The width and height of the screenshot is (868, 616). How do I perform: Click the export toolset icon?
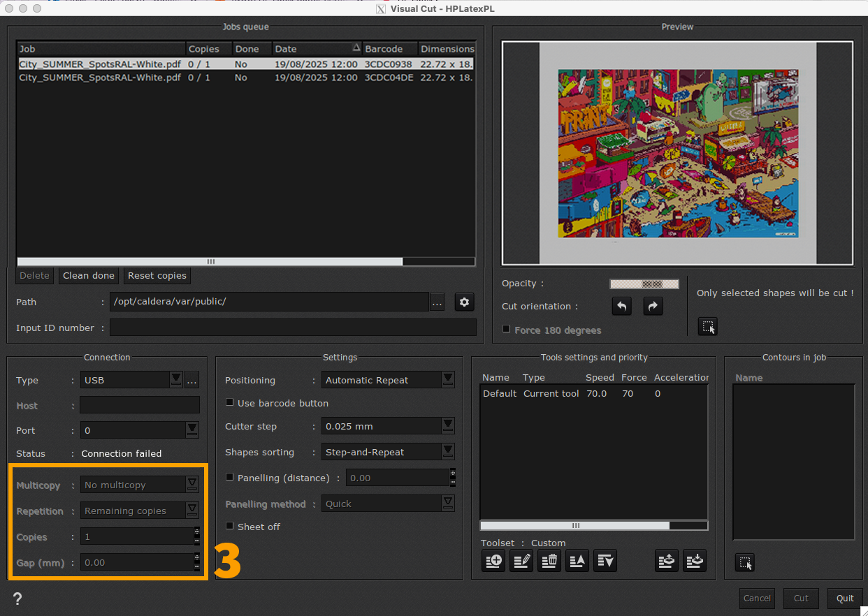(x=667, y=561)
